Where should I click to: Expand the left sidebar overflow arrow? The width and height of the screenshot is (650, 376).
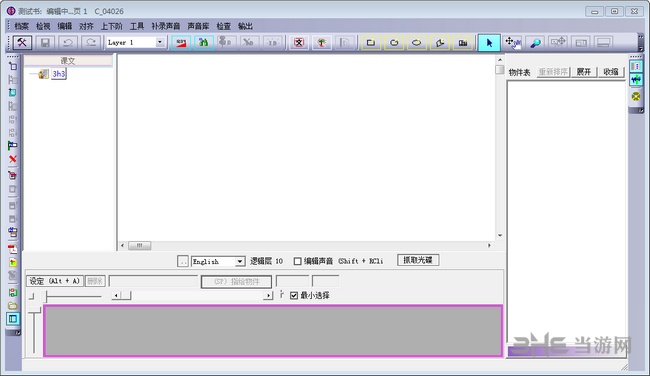(x=17, y=333)
